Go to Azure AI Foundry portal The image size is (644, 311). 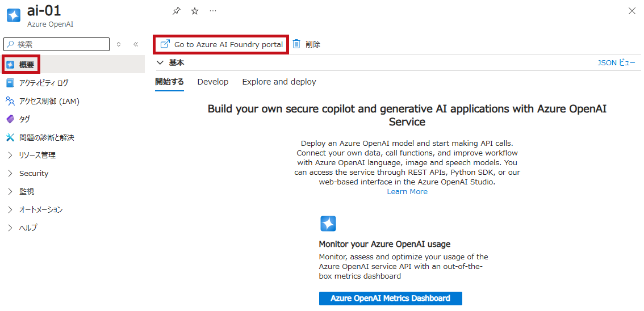click(222, 44)
